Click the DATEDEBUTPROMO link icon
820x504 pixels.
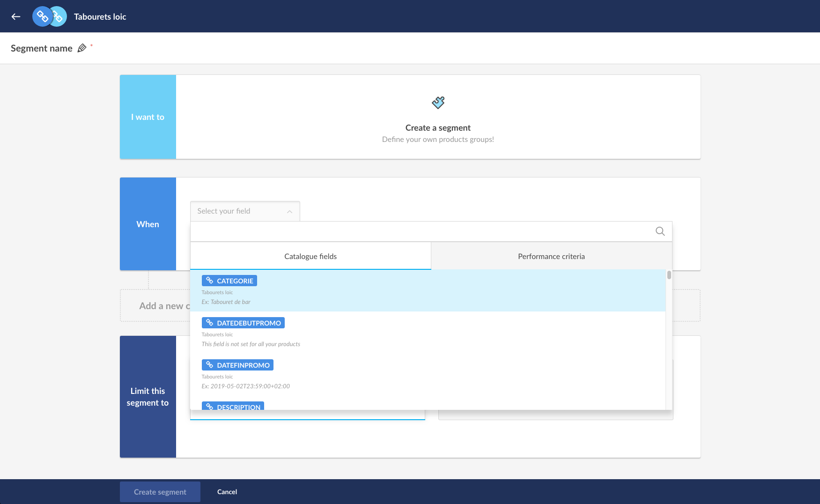tap(210, 323)
